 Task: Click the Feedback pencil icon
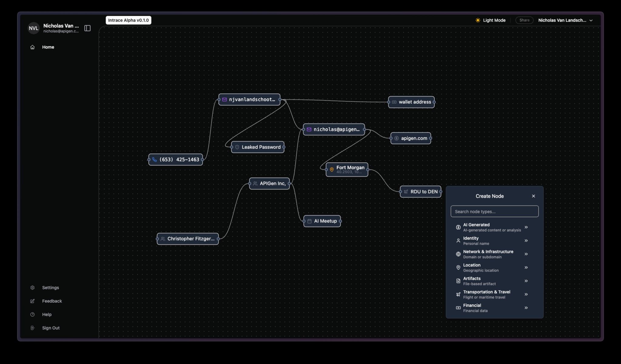32,301
